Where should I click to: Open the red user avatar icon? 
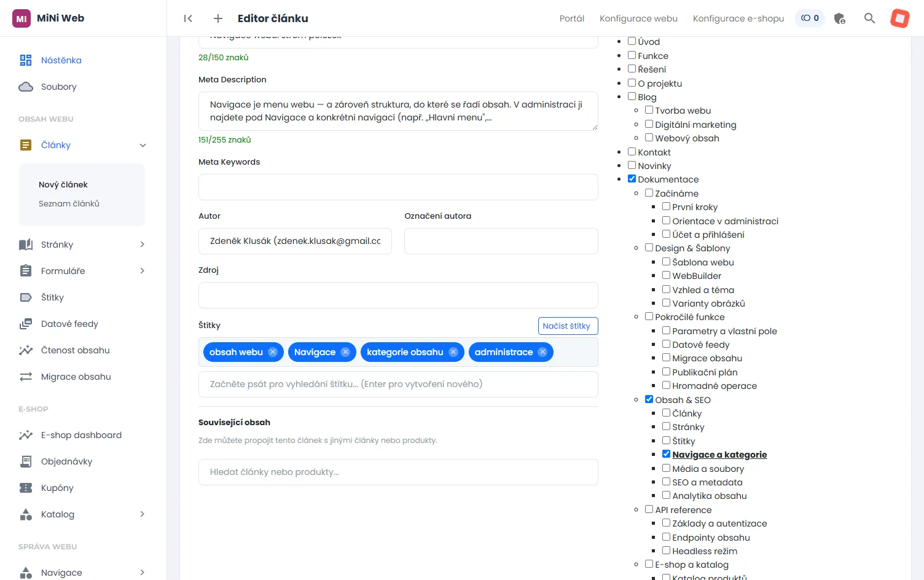900,18
